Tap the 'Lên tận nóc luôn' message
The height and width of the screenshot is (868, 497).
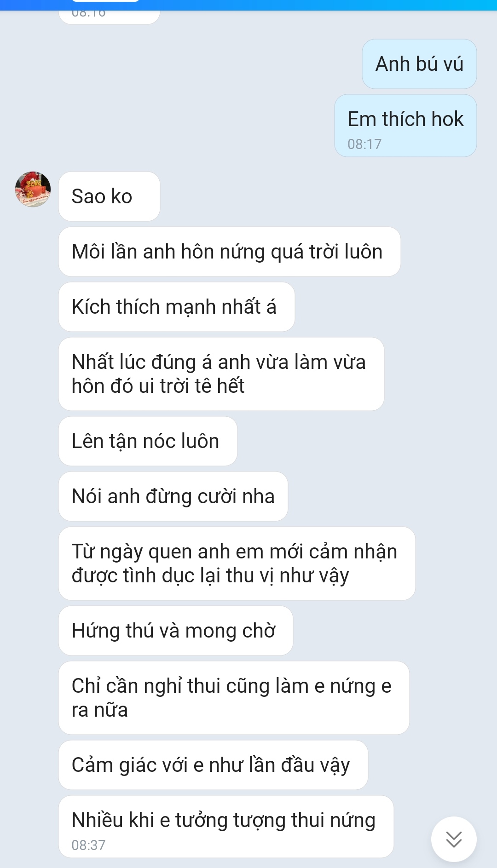(148, 441)
